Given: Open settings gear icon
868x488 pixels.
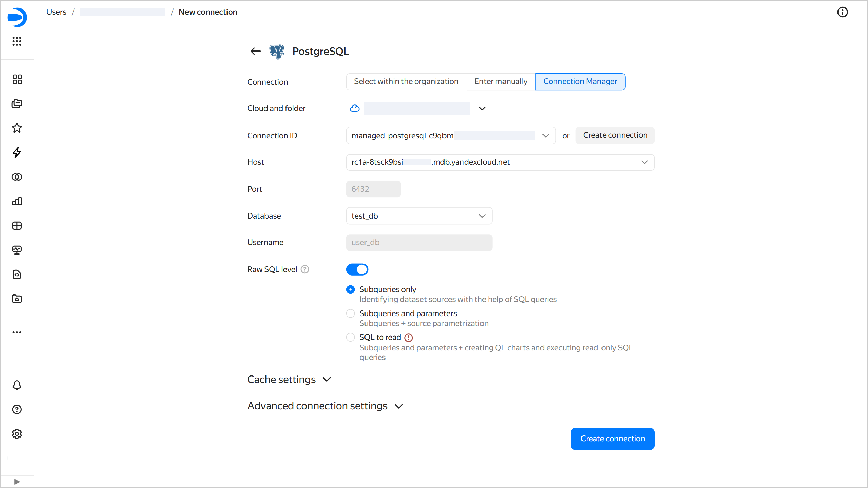Looking at the screenshot, I should click(17, 434).
